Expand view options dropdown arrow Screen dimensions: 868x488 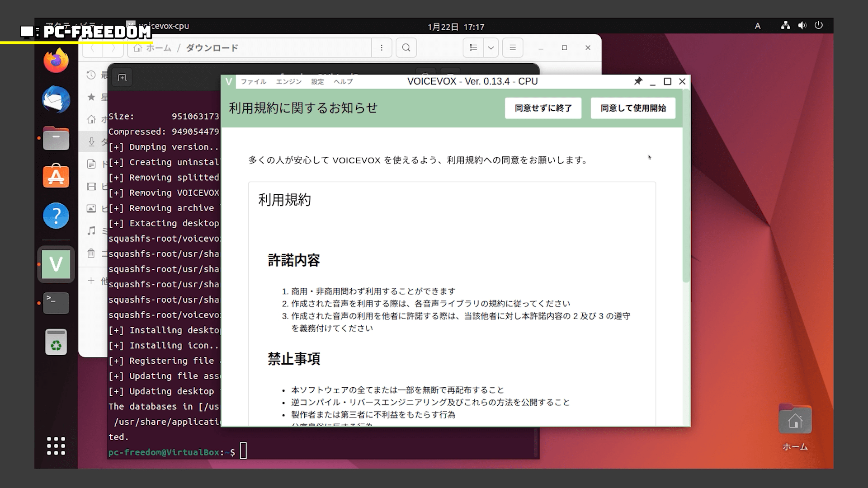491,48
